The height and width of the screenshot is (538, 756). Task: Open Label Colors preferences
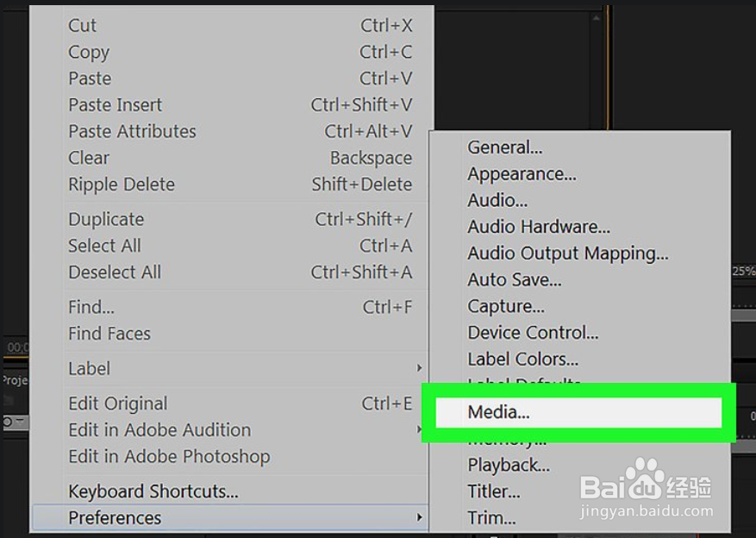point(522,360)
